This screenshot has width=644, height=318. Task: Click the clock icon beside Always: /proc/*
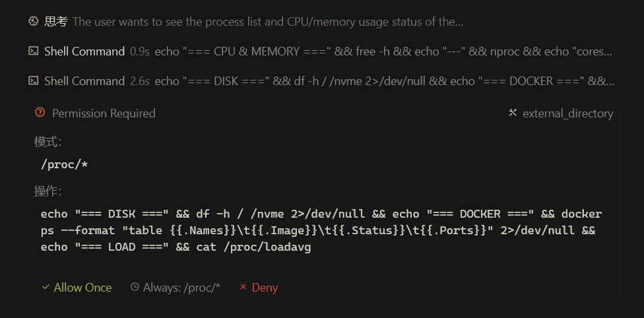click(135, 287)
